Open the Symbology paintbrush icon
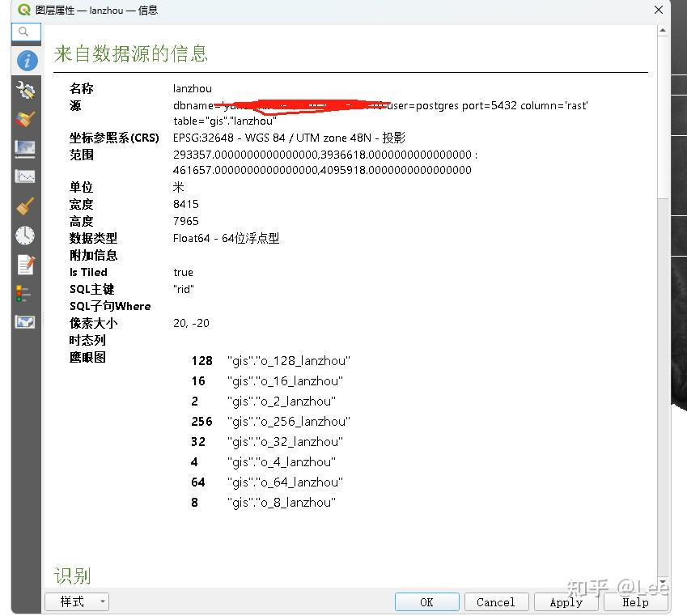 [x=25, y=119]
